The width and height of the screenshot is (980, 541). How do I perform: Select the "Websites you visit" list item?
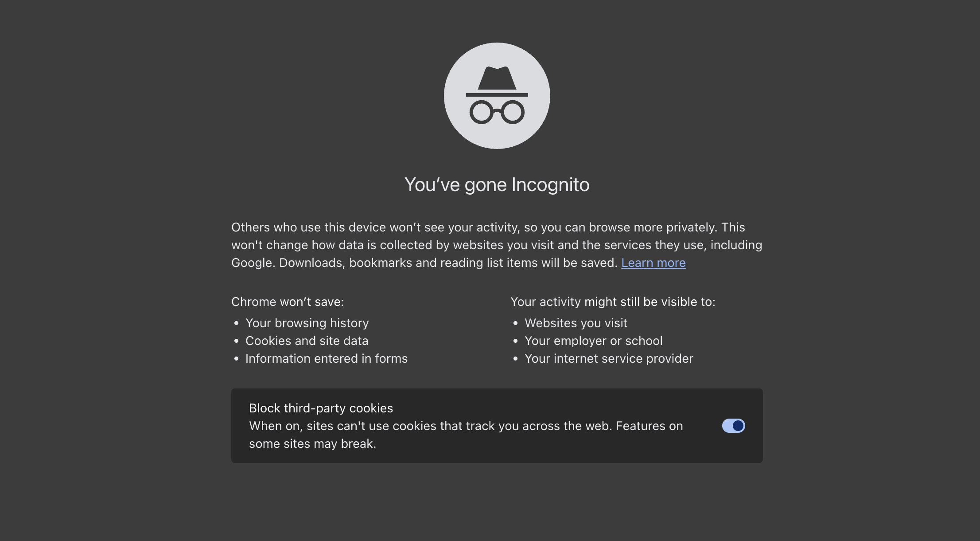point(576,323)
